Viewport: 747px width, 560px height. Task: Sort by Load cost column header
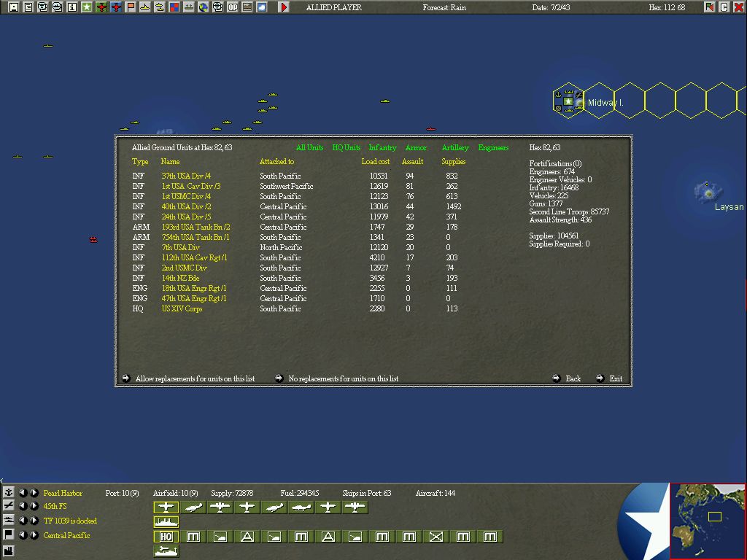tap(376, 161)
